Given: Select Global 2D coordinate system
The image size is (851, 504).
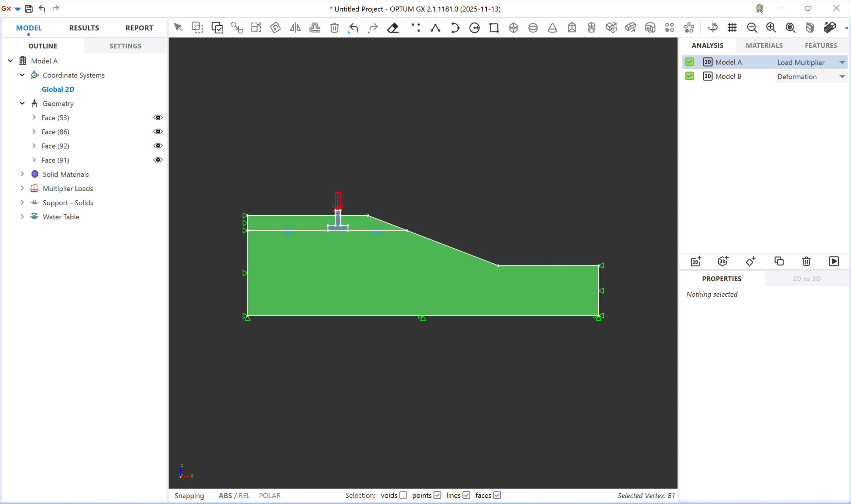Looking at the screenshot, I should pos(58,89).
